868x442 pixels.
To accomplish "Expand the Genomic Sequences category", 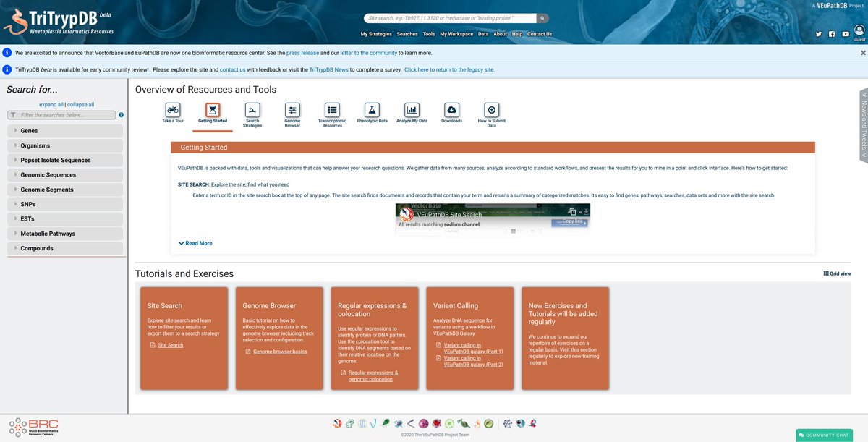I will point(65,174).
